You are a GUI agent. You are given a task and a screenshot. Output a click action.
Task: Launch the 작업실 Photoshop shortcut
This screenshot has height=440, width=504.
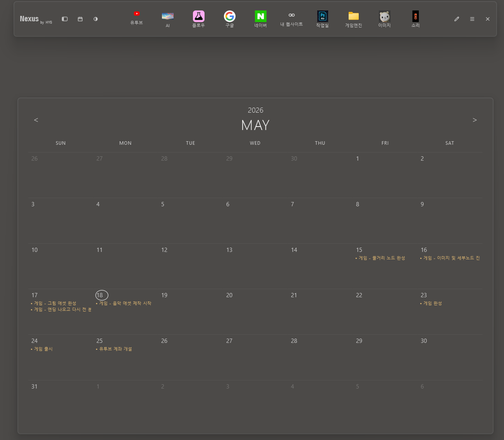point(322,19)
